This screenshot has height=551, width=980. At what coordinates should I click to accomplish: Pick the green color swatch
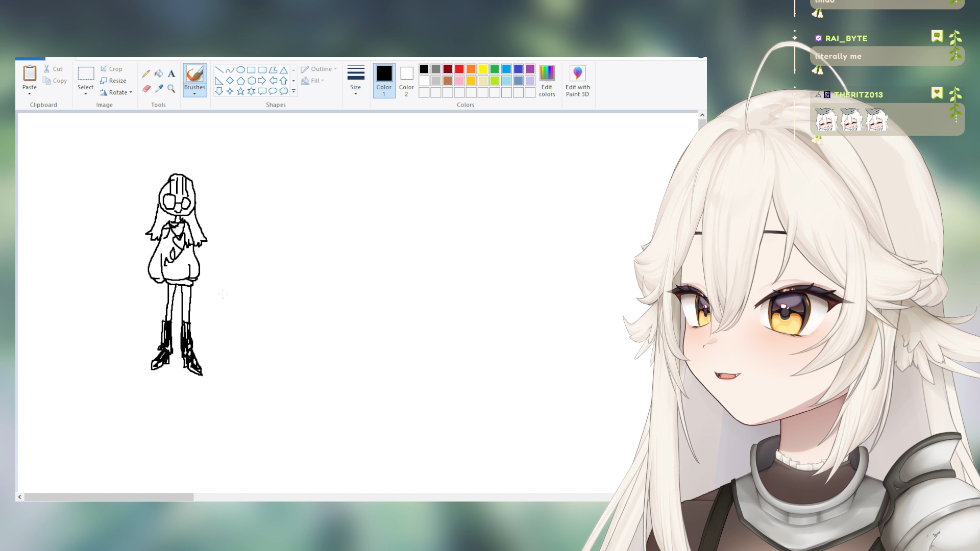click(495, 69)
